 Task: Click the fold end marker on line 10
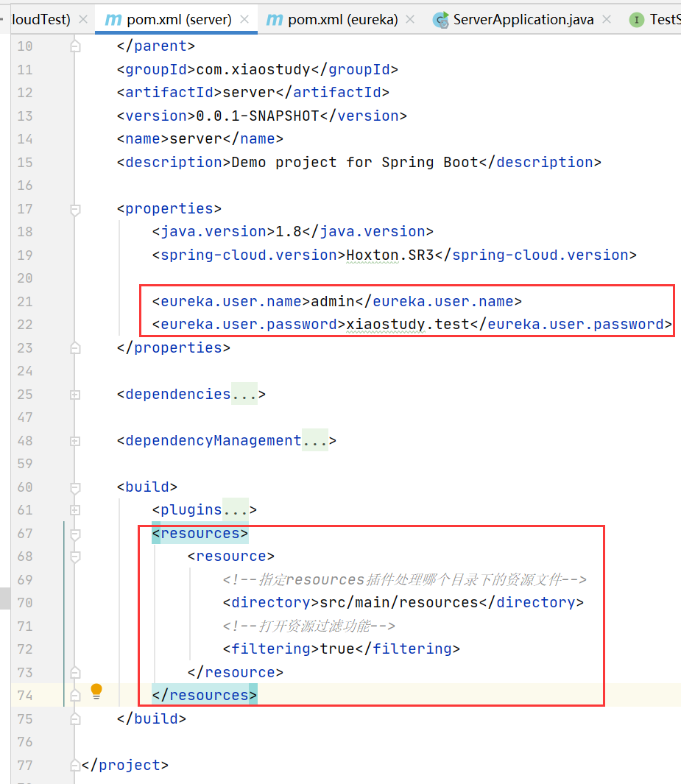coord(75,46)
